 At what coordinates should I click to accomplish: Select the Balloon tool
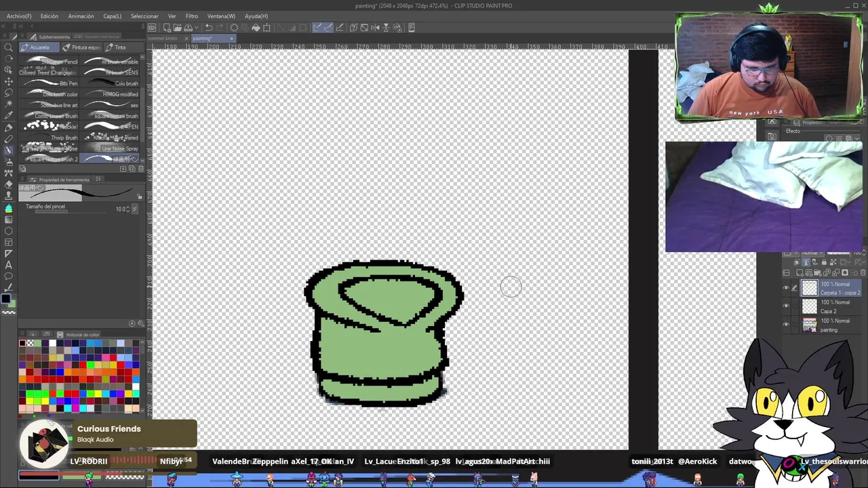point(9,277)
